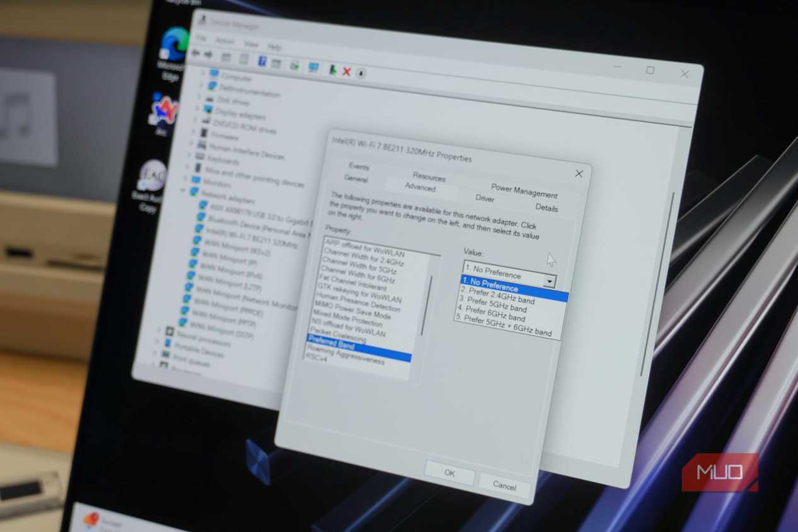Click the Firmware category icon
Image resolution: width=798 pixels, height=532 pixels.
(x=204, y=132)
